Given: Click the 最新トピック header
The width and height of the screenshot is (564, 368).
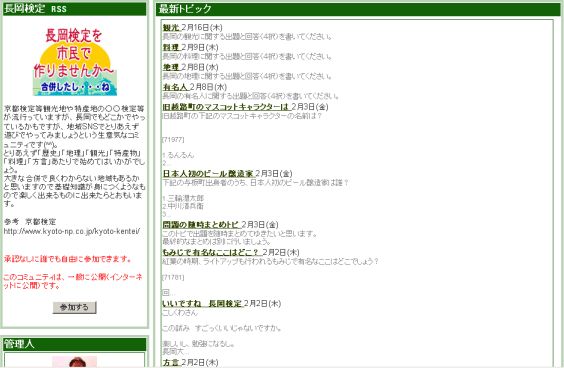Looking at the screenshot, I should [185, 9].
